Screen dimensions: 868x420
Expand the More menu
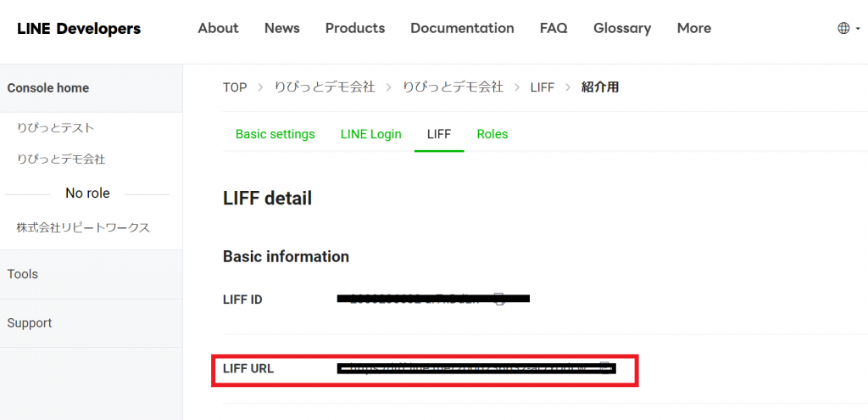pos(694,28)
